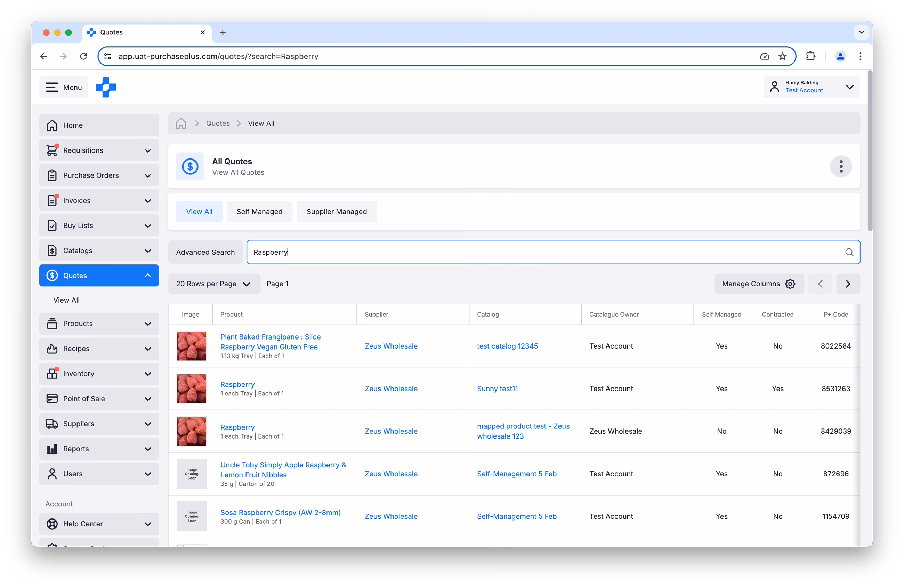Expand the Buy Lists sidebar section
904x588 pixels.
99,226
